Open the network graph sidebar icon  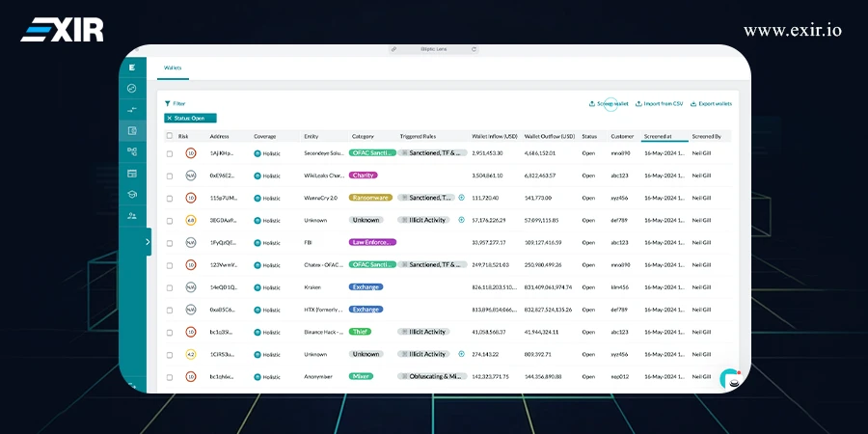132,151
